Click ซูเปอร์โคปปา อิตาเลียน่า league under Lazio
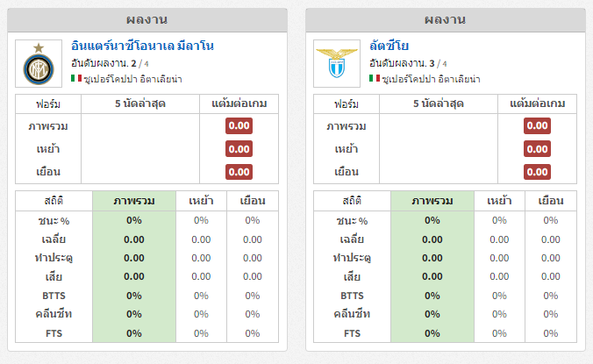Image resolution: width=593 pixels, height=364 pixels. pos(431,79)
